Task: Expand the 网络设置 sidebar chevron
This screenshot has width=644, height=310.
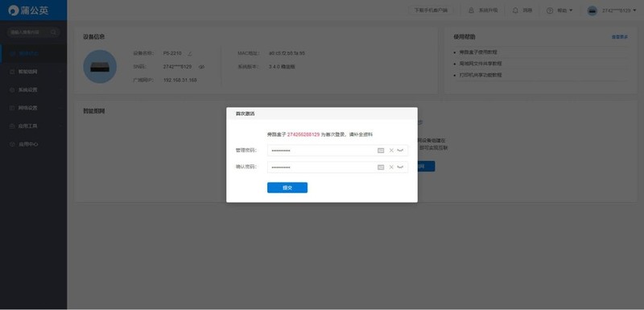Action: pyautogui.click(x=61, y=108)
